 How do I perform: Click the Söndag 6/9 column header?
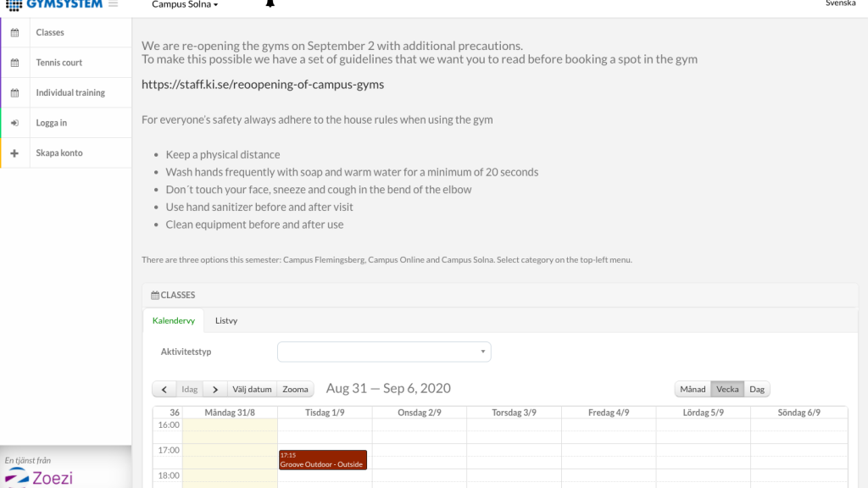799,413
